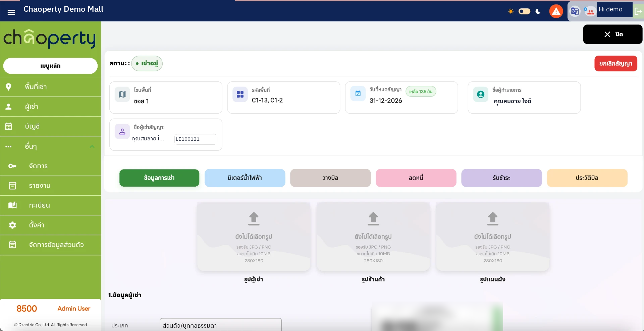This screenshot has width=644, height=331.
Task: Click the ทะเบียน book icon
Action: (x=12, y=205)
